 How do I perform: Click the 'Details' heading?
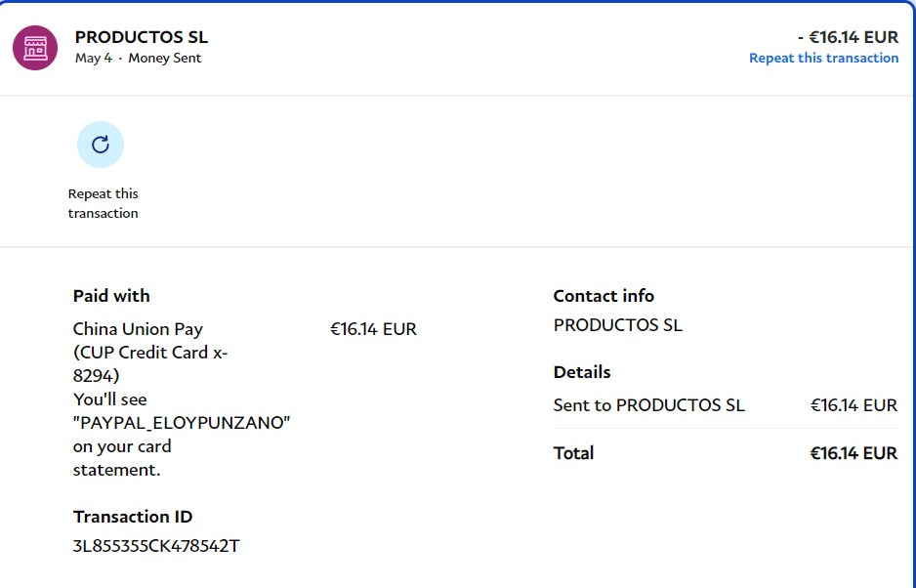pyautogui.click(x=582, y=372)
